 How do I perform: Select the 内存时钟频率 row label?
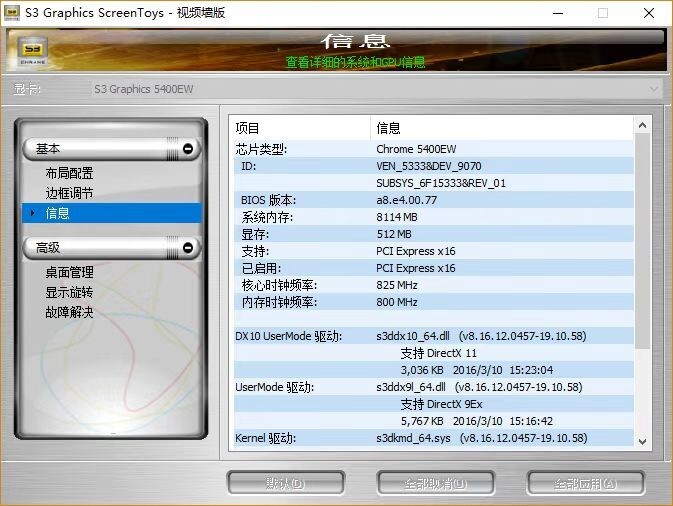(x=279, y=302)
